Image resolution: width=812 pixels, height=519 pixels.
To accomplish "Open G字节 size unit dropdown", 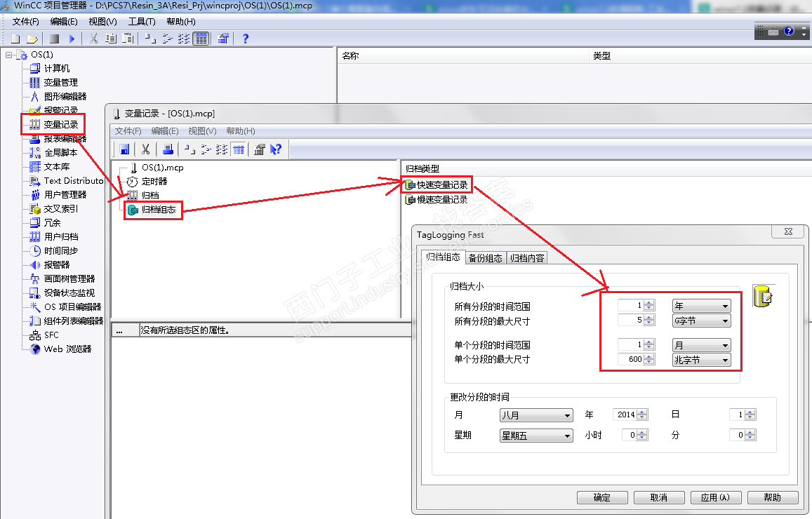I will pyautogui.click(x=701, y=321).
